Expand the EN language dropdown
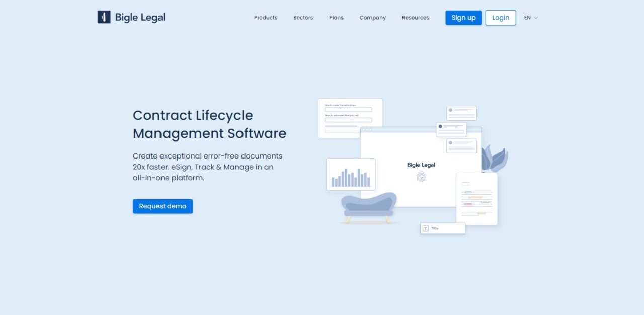 [531, 18]
